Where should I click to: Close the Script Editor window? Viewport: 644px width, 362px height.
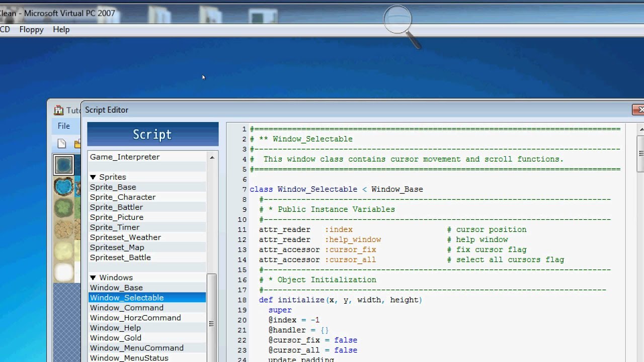pyautogui.click(x=638, y=110)
